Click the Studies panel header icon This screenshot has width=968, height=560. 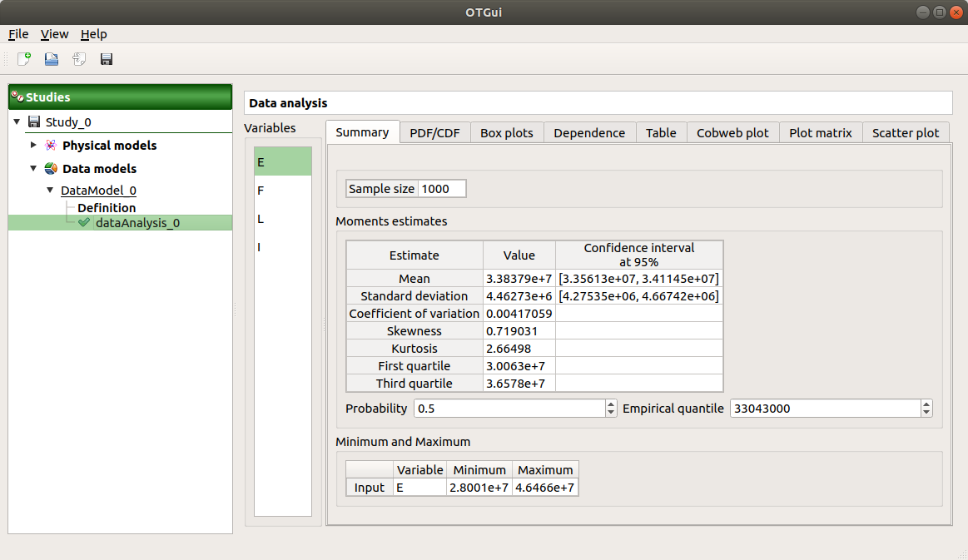click(17, 97)
